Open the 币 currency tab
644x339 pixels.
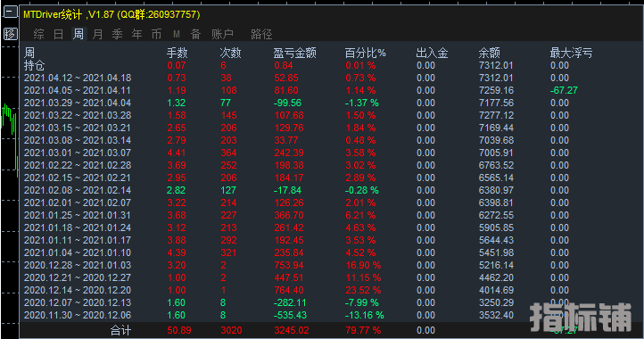coord(156,34)
